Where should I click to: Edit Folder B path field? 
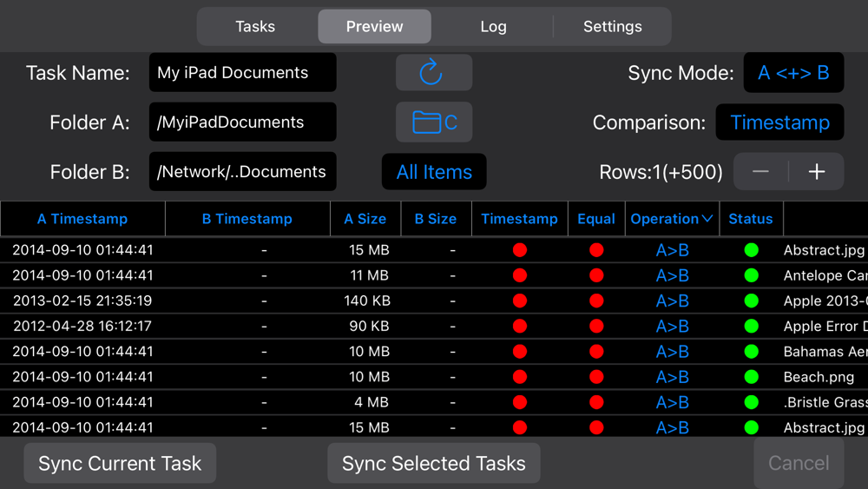(x=242, y=172)
